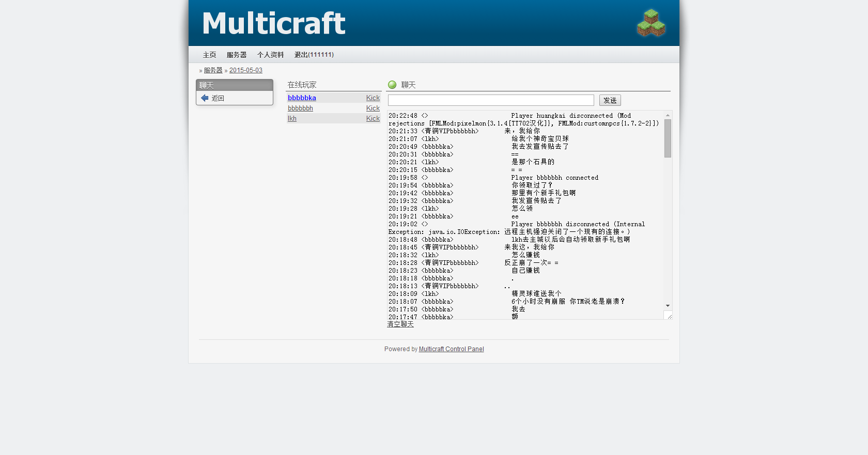Click 返回 in the sidebar

[x=218, y=98]
